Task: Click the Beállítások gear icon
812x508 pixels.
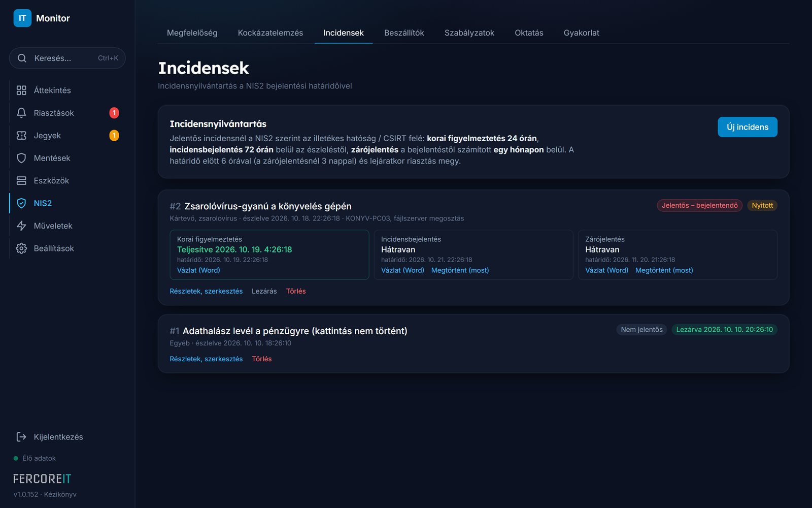Action: [21, 248]
